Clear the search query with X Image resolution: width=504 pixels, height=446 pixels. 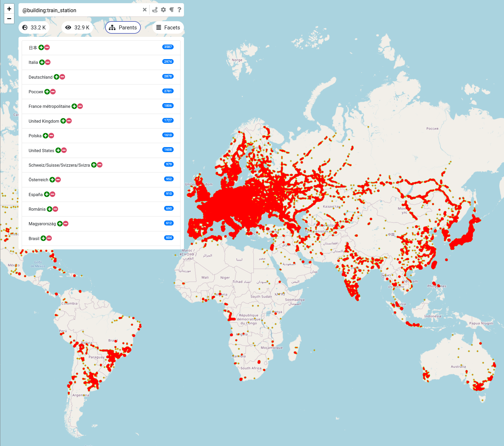pos(145,10)
